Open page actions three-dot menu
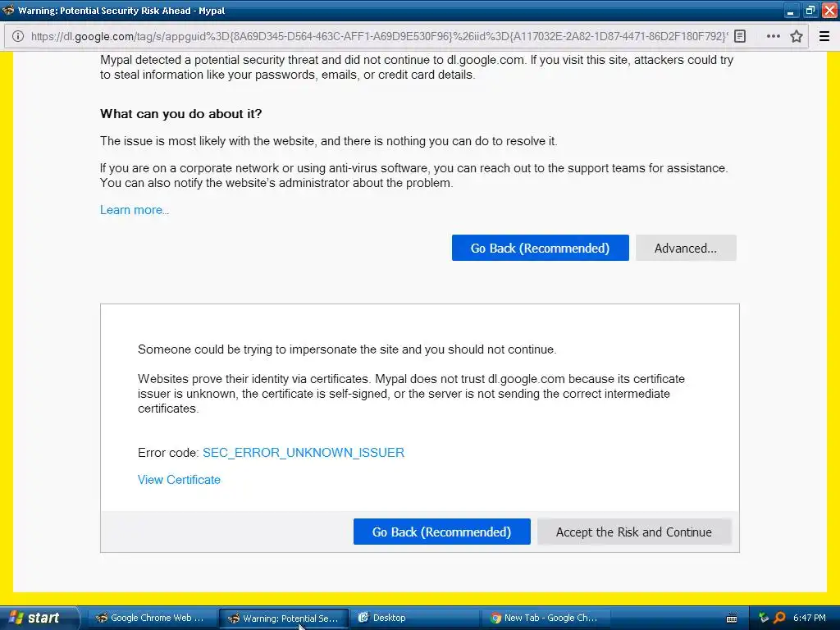This screenshot has width=840, height=630. pos(773,36)
